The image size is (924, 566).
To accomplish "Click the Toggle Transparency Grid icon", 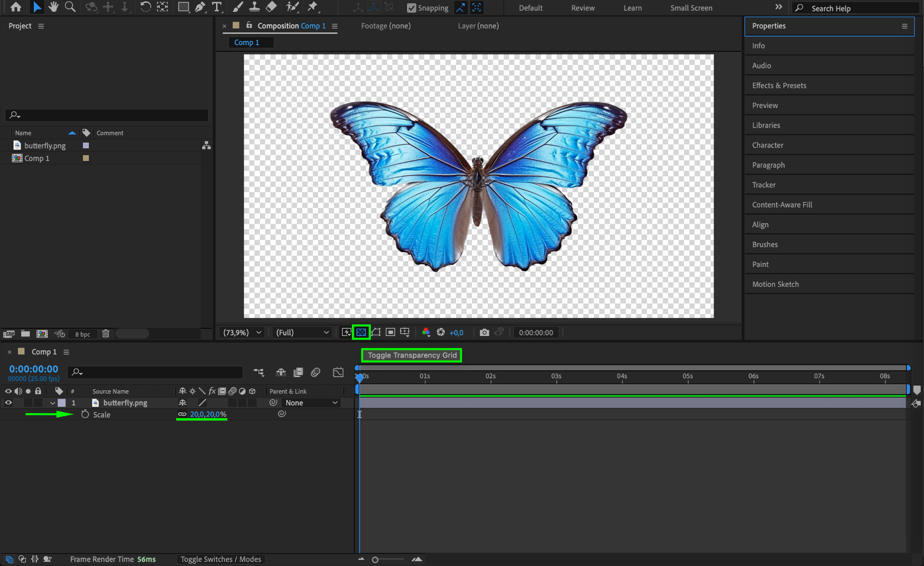I will coord(361,332).
